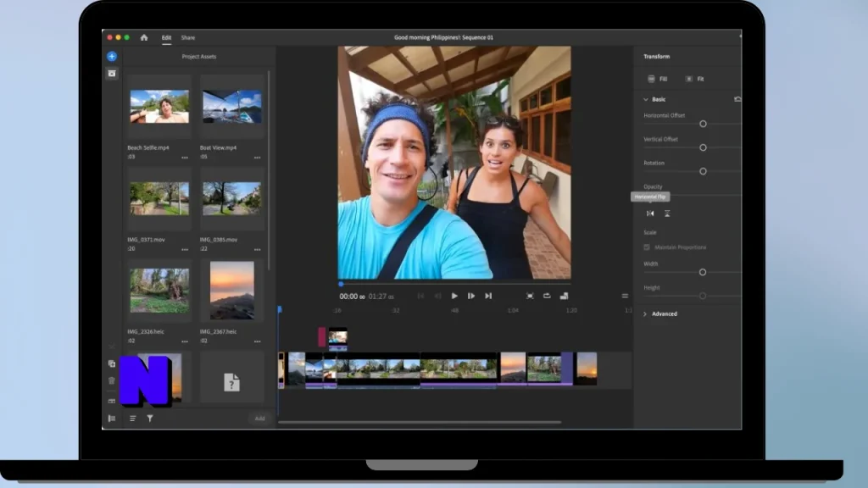Viewport: 868px width, 488px height.
Task: Step forward one frame
Action: tap(471, 296)
